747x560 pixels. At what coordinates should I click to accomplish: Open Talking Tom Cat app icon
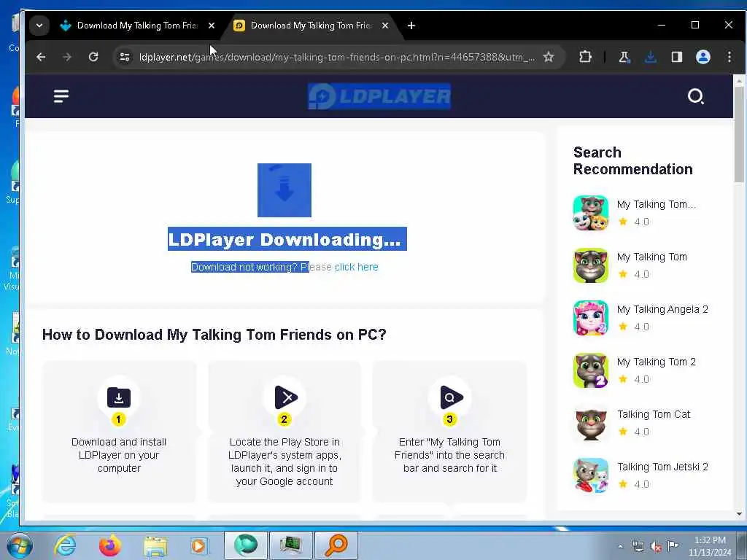[591, 423]
